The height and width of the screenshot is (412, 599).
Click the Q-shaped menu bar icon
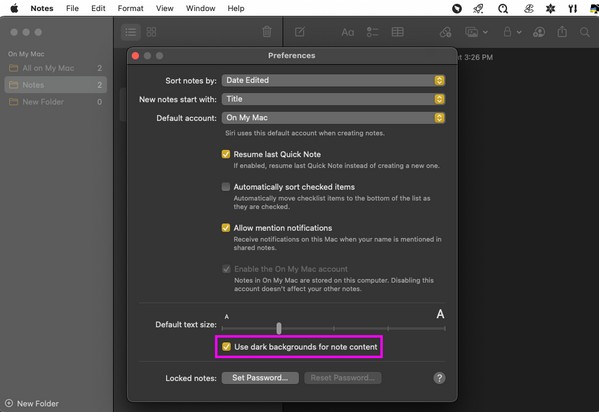click(503, 8)
